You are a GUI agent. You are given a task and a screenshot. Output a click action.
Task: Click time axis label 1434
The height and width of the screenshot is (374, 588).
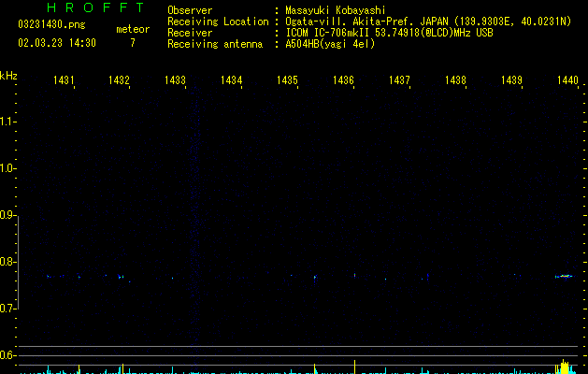click(x=232, y=79)
